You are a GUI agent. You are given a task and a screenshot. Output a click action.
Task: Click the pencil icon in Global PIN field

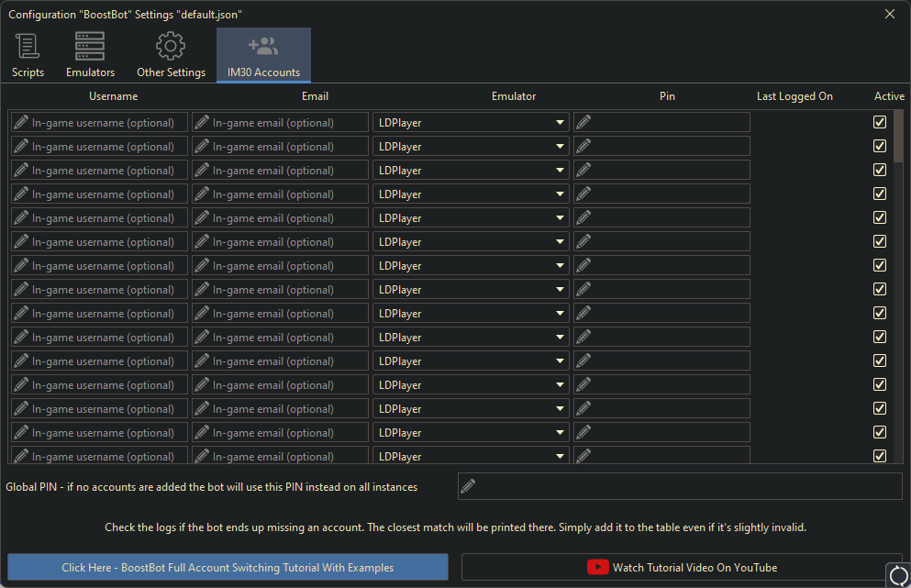click(468, 486)
